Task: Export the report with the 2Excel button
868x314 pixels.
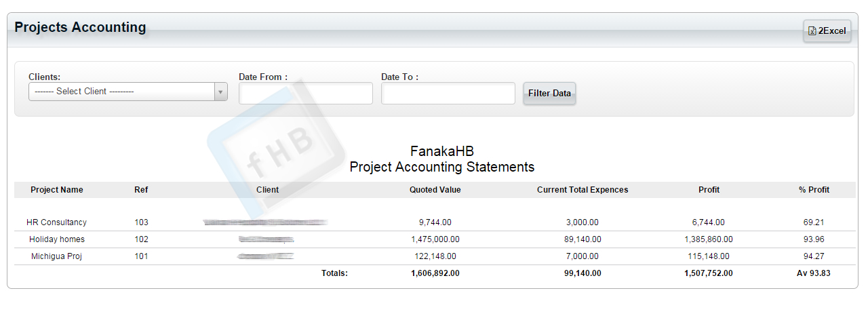Action: tap(827, 31)
